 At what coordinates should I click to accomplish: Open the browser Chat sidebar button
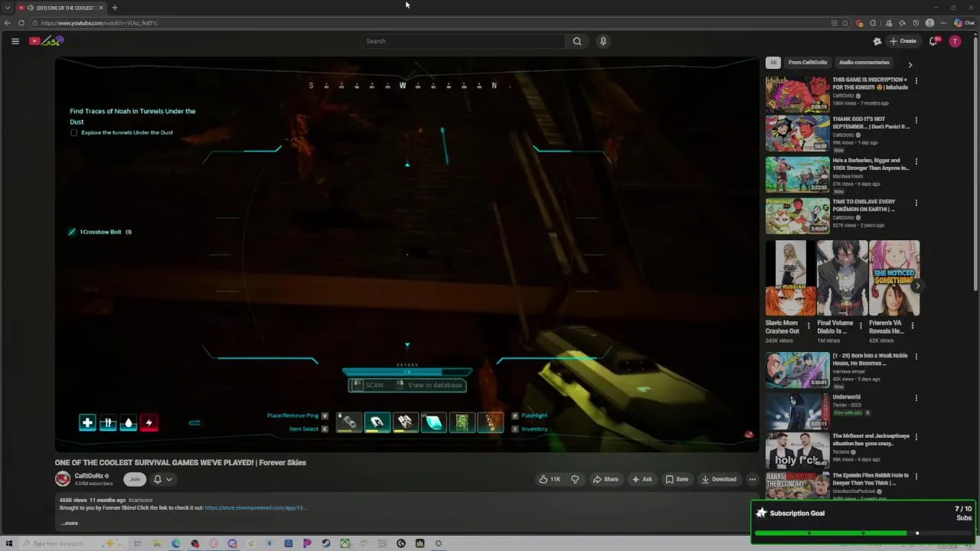click(964, 23)
